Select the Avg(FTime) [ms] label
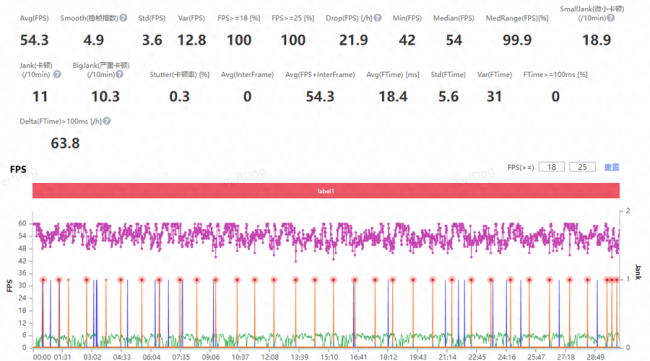The height and width of the screenshot is (361, 650). [x=393, y=75]
